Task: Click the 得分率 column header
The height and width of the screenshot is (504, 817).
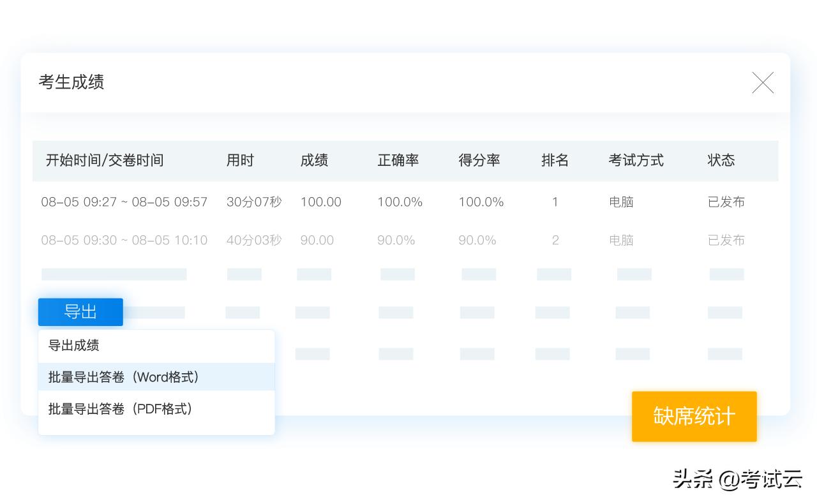Action: pos(479,161)
